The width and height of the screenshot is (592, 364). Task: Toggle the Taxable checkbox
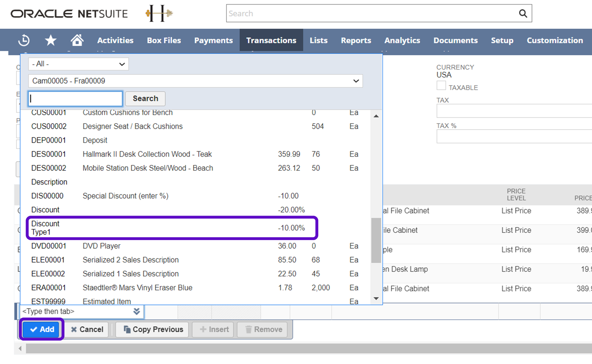[x=441, y=86]
